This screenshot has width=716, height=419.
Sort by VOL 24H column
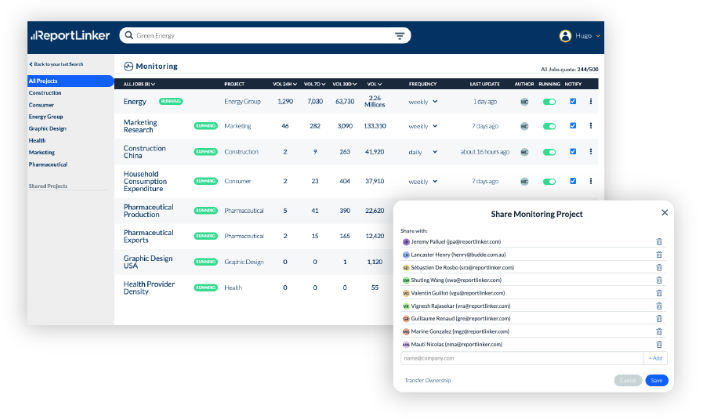pos(285,84)
